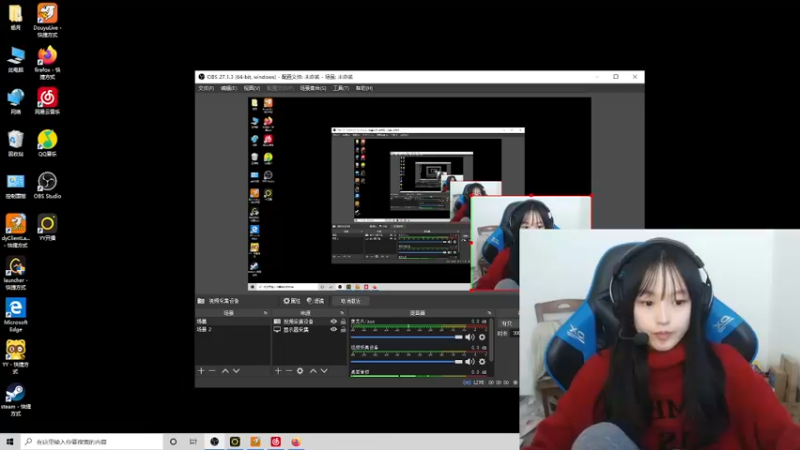This screenshot has height=450, width=800.
Task: Open yellow folder on desktop
Action: pyautogui.click(x=16, y=17)
